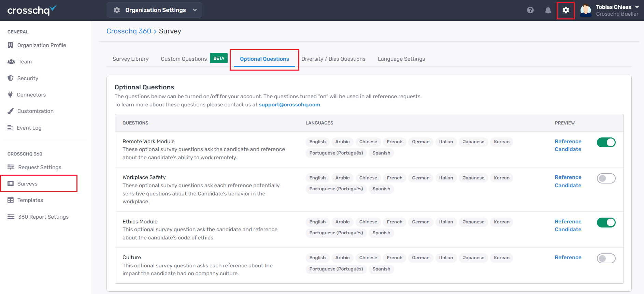Click the Organization Profile building icon
Screen dimensions: 644x294
11,45
